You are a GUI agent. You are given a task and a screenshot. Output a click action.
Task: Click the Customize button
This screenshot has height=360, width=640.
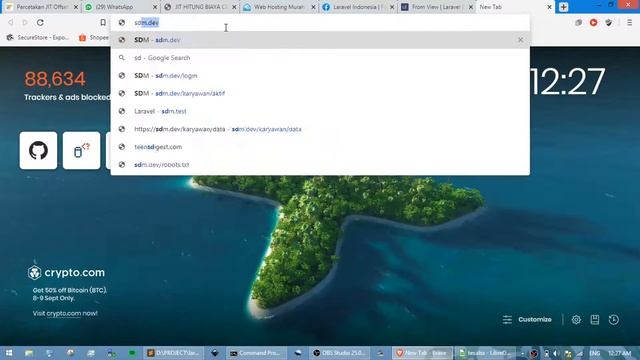click(x=527, y=320)
